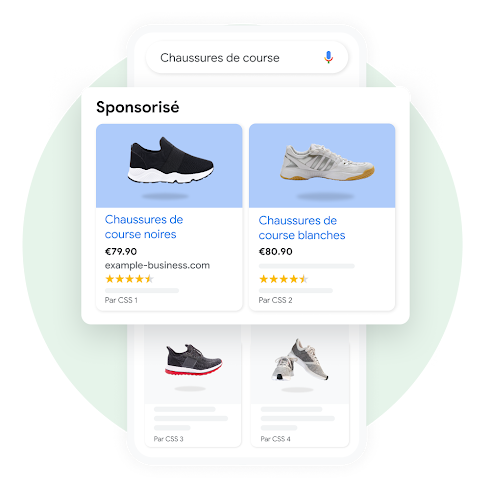Open Chaussures de course noires link
490x490 pixels.
tap(144, 227)
